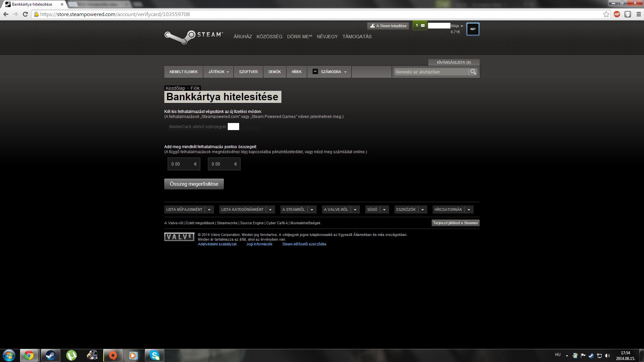Viewport: 644px width, 362px height.
Task: Open Chrome's menu with the hamburger icon
Action: tap(639, 14)
